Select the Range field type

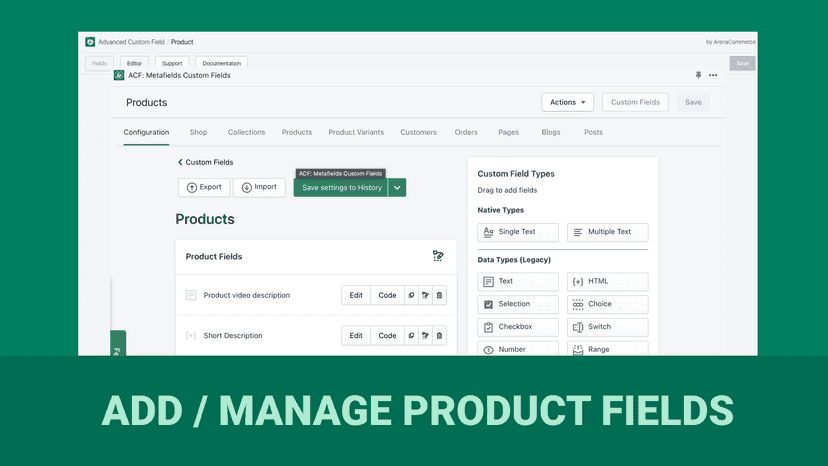click(608, 349)
